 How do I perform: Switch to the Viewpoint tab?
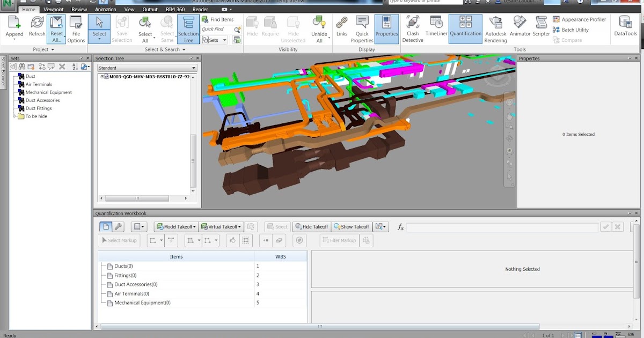click(x=54, y=9)
